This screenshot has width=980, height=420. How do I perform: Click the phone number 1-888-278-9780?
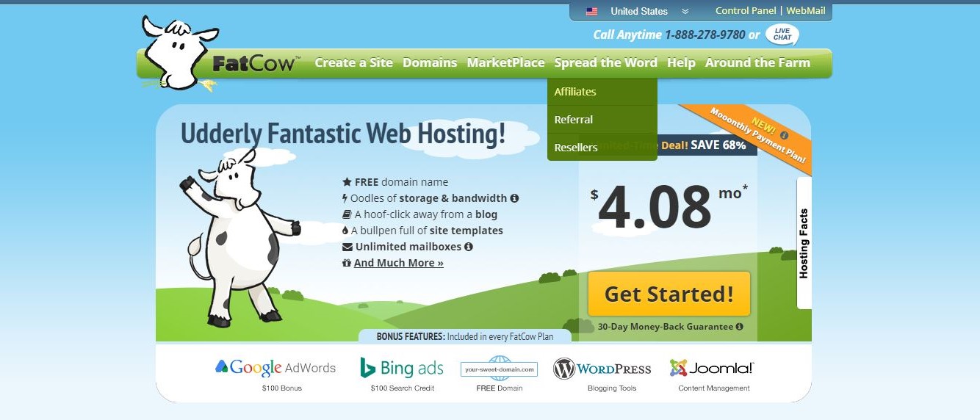(705, 35)
